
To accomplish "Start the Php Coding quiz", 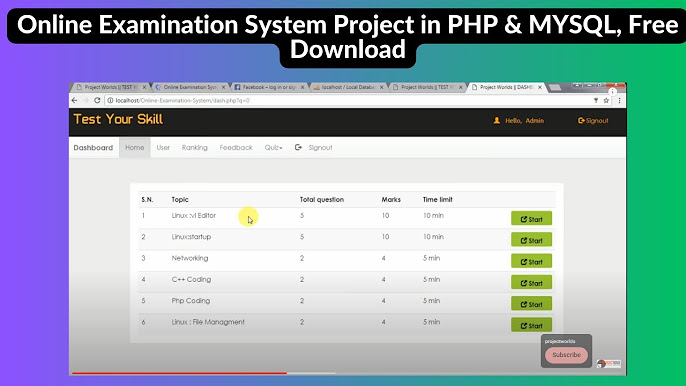I will [x=531, y=304].
